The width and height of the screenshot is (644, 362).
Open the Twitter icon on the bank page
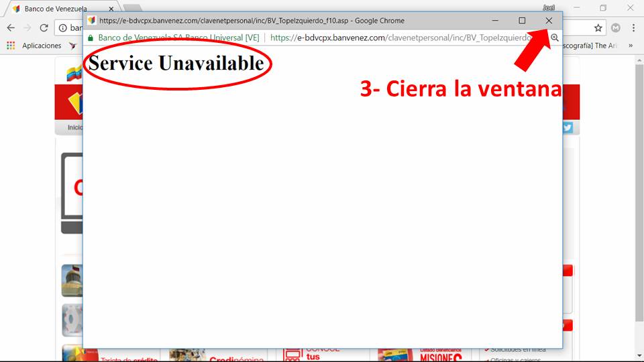[568, 127]
